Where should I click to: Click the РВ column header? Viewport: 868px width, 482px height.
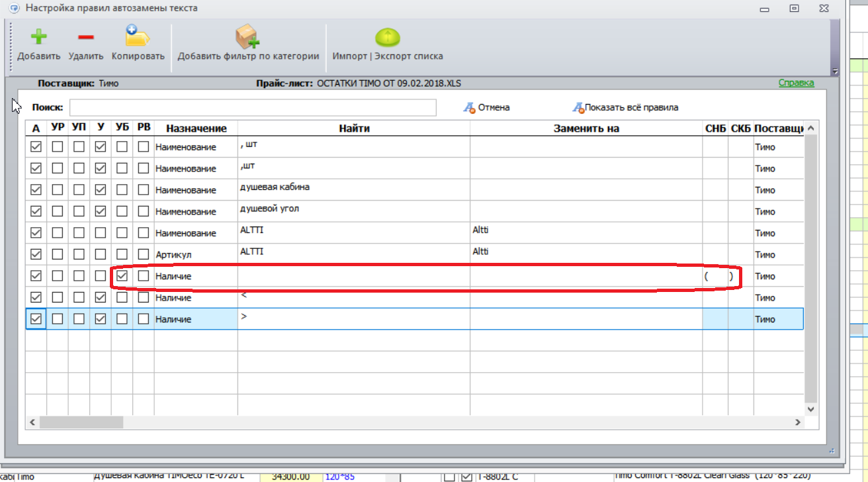(144, 128)
